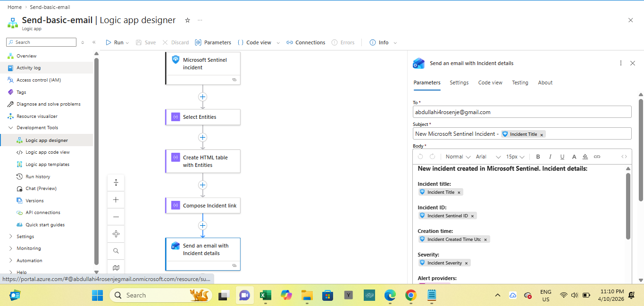Image resolution: width=644 pixels, height=306 pixels.
Task: Open API connections in the sidebar
Action: click(x=43, y=213)
